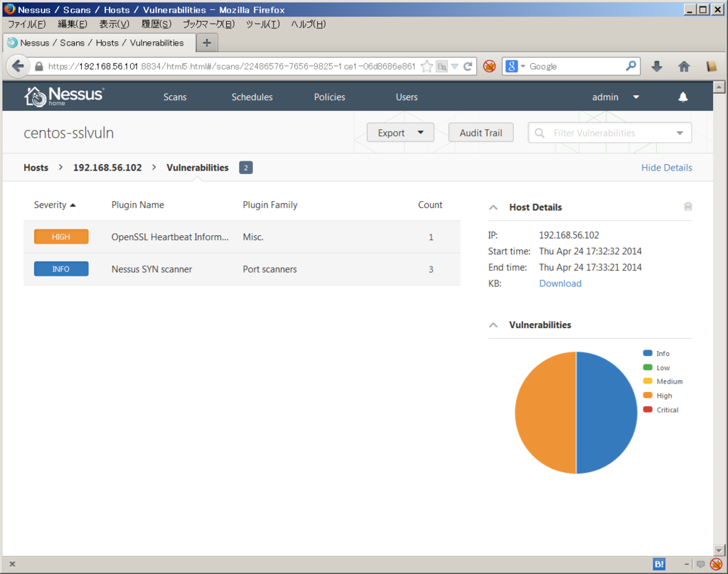The width and height of the screenshot is (728, 574).
Task: Click the Hide Details link
Action: pyautogui.click(x=666, y=168)
